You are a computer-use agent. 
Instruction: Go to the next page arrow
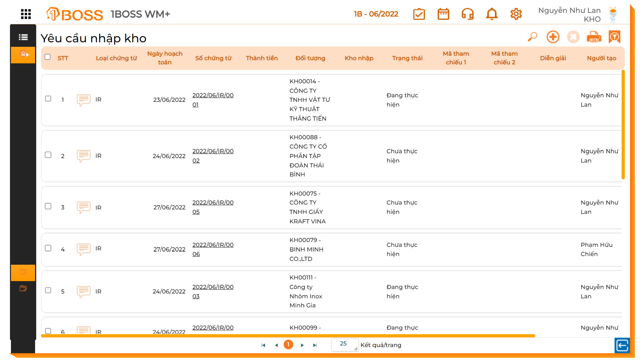302,345
